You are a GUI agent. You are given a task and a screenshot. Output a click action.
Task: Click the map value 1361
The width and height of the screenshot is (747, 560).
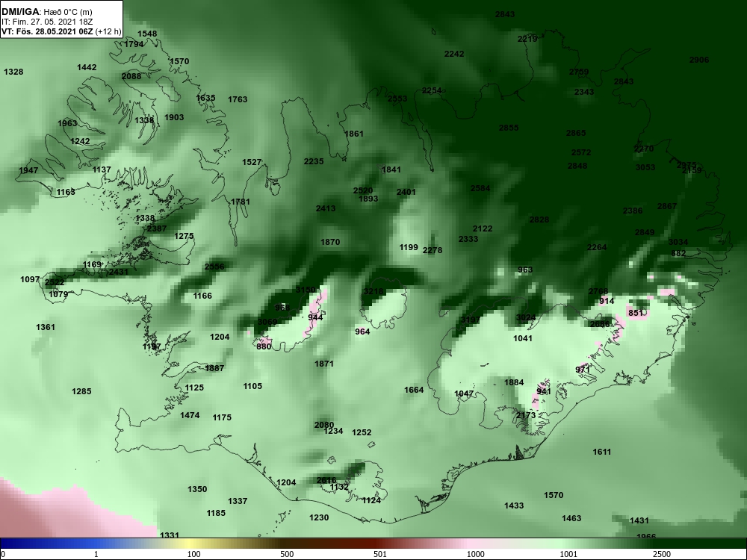point(46,327)
